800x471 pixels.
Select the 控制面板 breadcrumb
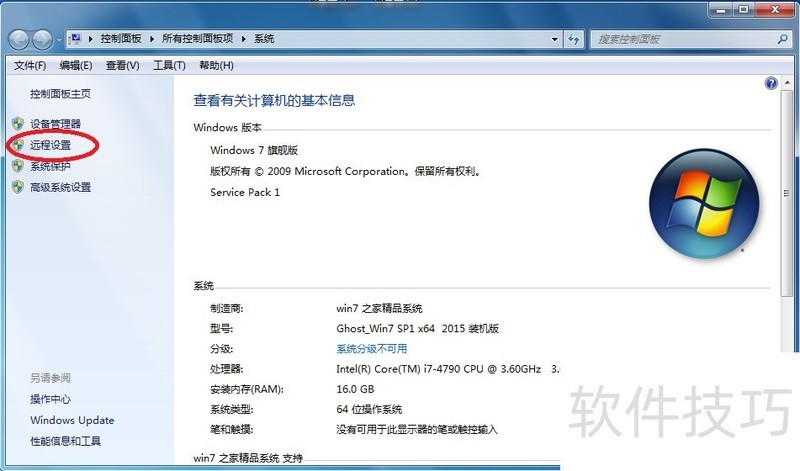click(120, 39)
